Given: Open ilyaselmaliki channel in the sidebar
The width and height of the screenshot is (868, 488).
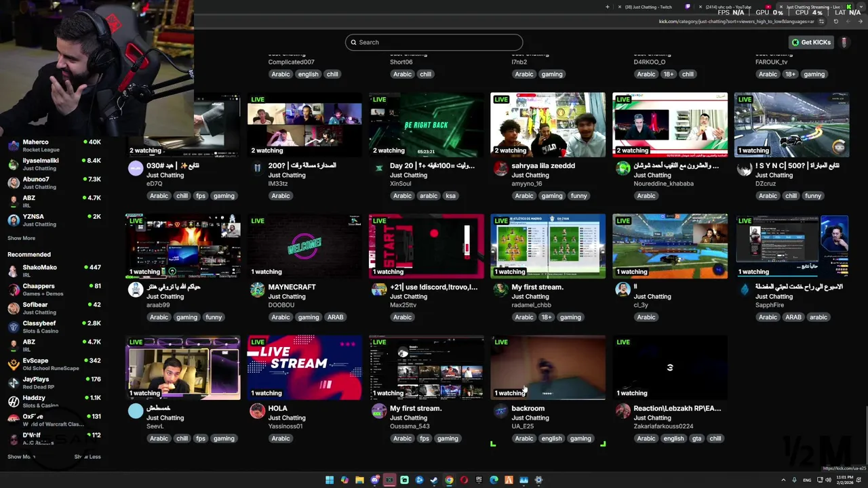Looking at the screenshot, I should [x=54, y=164].
